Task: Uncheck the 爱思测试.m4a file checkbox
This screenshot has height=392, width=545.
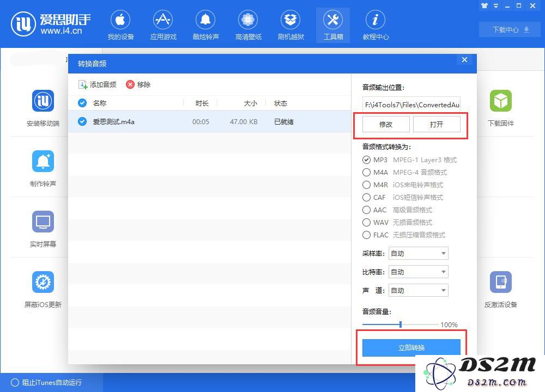Action: point(82,121)
